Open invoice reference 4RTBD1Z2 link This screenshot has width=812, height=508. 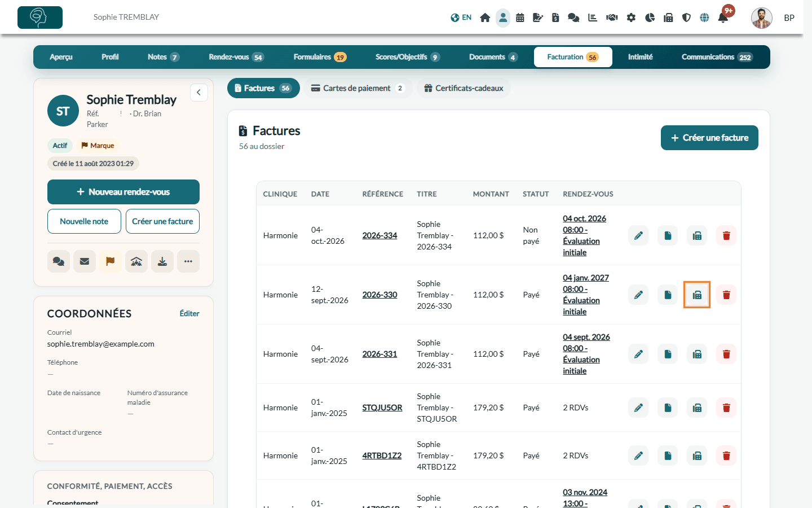coord(382,456)
